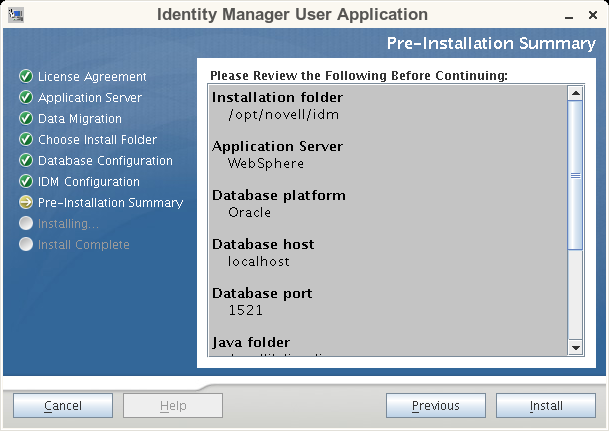Click the License Agreement green checkmark icon

point(26,77)
